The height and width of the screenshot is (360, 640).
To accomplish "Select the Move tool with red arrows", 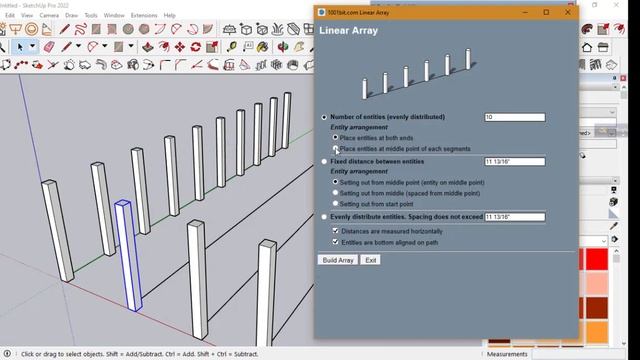I will (x=180, y=47).
